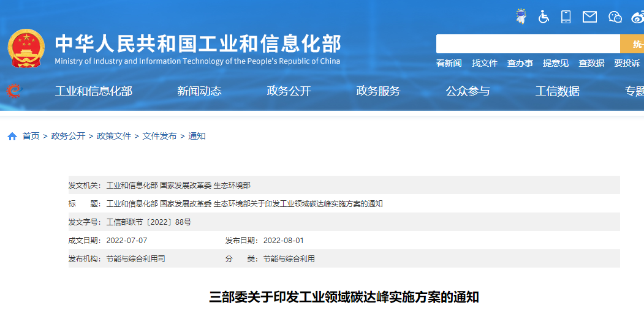
Task: Click the home icon in breadcrumb
Action: [x=12, y=136]
